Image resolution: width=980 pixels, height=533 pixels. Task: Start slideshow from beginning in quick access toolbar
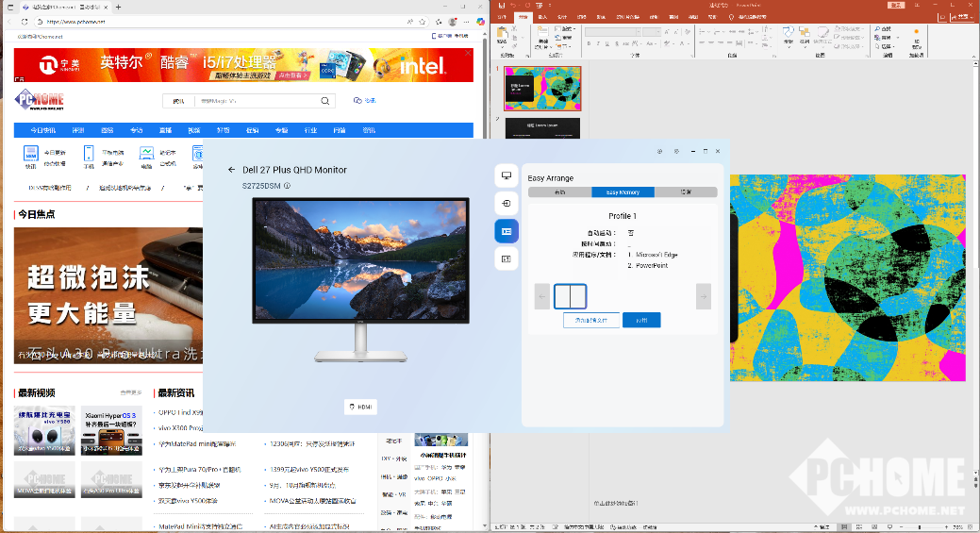coord(539,5)
